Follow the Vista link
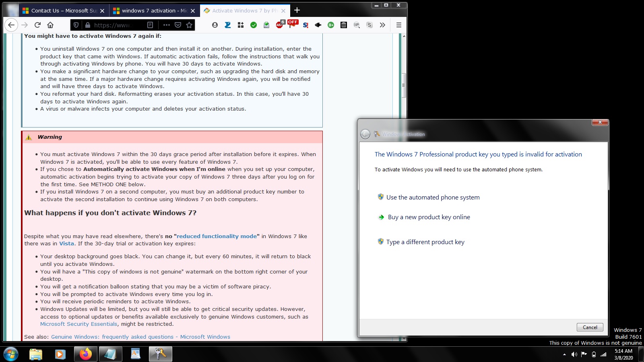The height and width of the screenshot is (362, 644). [x=67, y=244]
